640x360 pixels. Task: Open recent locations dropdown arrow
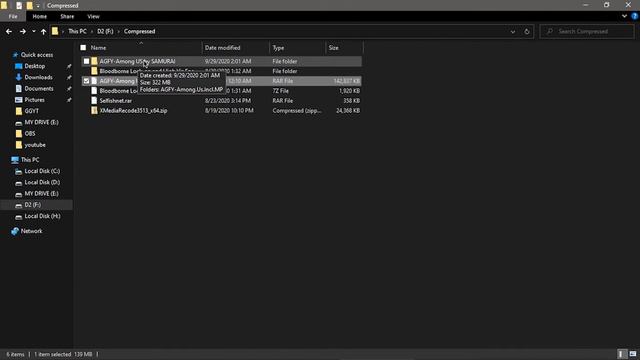[33, 31]
